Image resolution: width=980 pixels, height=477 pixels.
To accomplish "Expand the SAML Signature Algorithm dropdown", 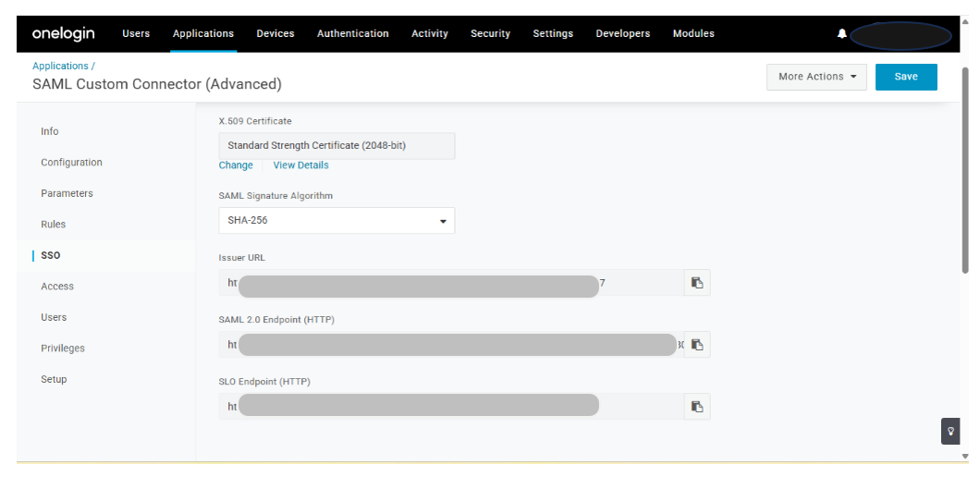I will (x=337, y=221).
